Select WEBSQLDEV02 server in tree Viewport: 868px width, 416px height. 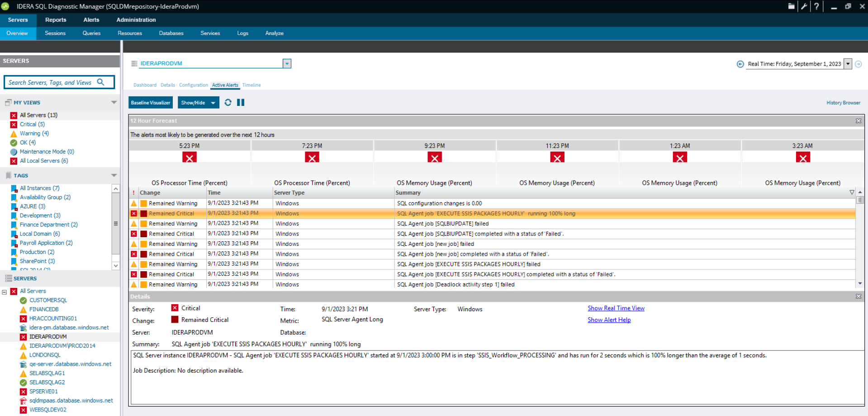pyautogui.click(x=48, y=410)
